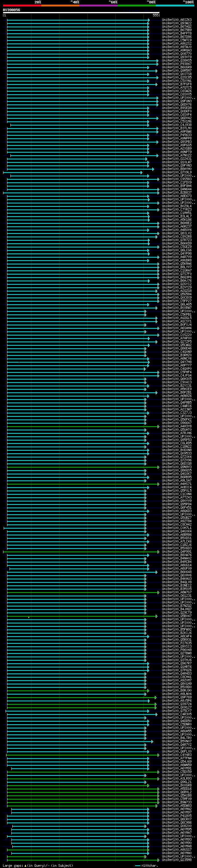Select the UniRef100_B9W733 label
This screenshot has height=868, width=197.
click(177, 802)
